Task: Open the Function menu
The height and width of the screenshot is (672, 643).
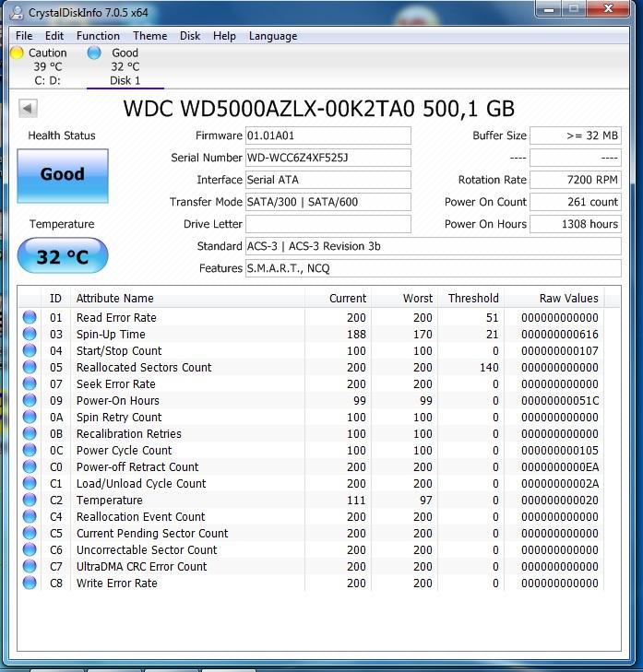Action: [98, 36]
